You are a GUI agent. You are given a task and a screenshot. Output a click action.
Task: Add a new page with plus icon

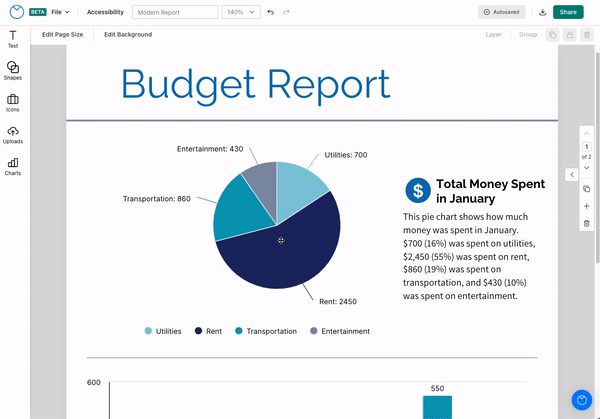586,206
